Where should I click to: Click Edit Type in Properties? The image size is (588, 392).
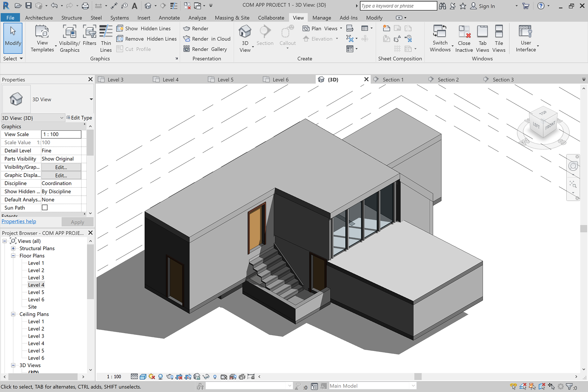pos(79,118)
